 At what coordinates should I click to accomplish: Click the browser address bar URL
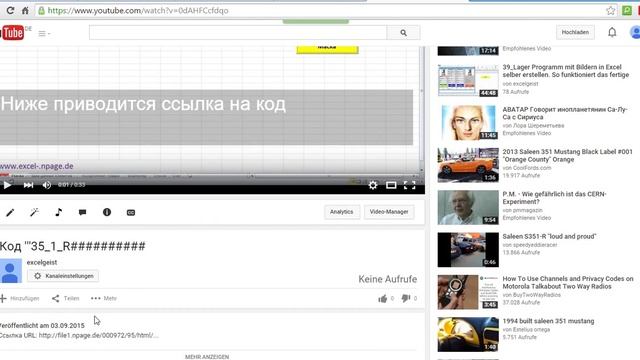pyautogui.click(x=138, y=11)
